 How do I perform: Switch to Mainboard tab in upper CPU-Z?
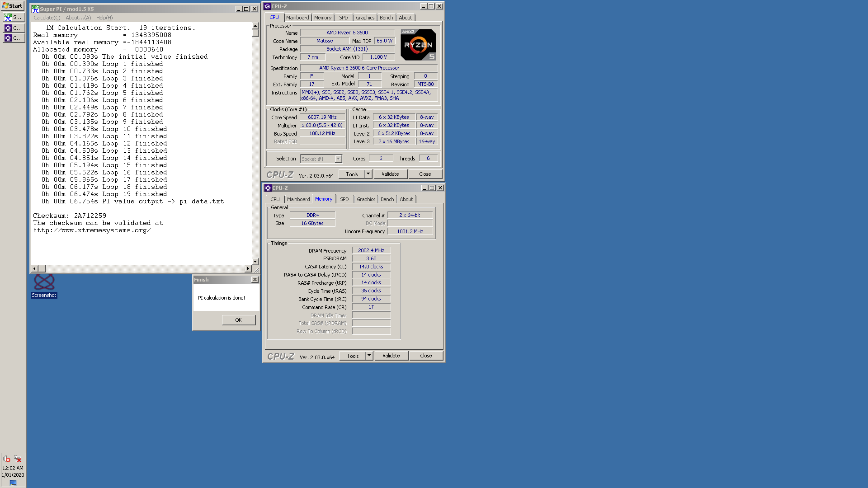click(297, 18)
